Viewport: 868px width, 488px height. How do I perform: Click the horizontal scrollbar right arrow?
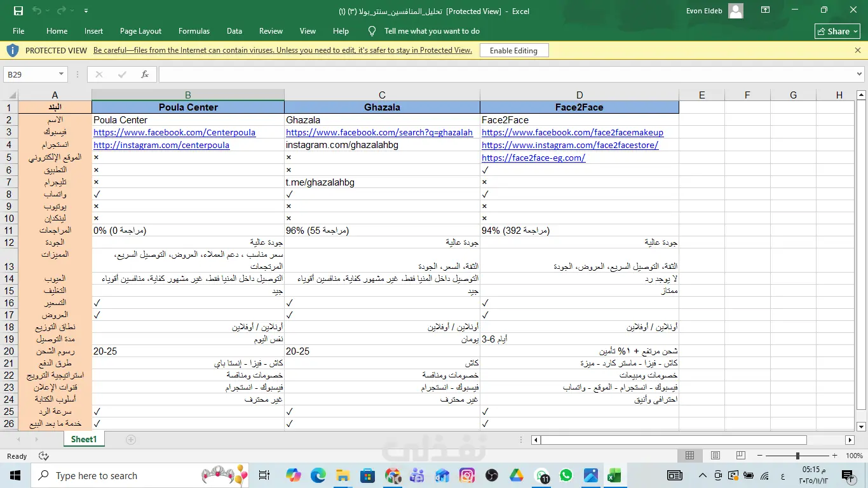pos(850,440)
